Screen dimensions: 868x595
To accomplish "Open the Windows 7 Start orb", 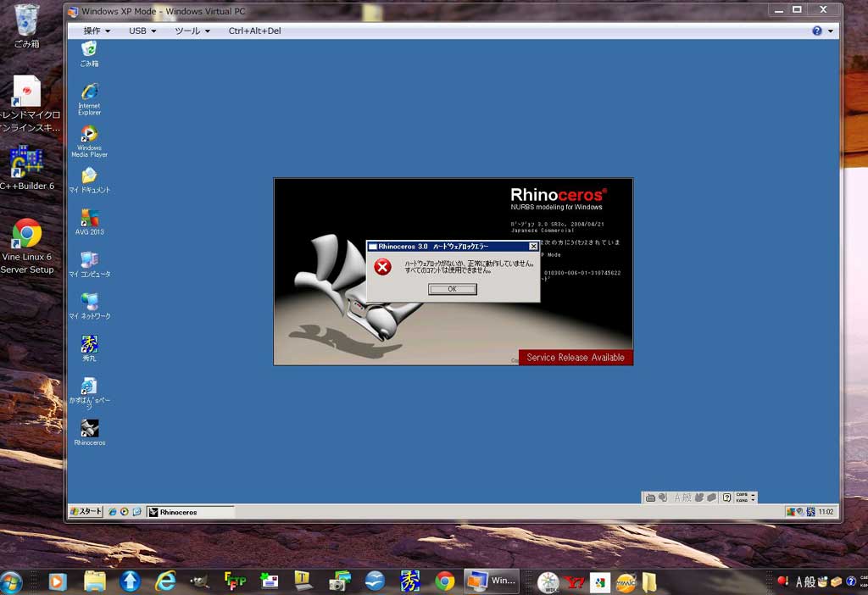I will coord(11,581).
